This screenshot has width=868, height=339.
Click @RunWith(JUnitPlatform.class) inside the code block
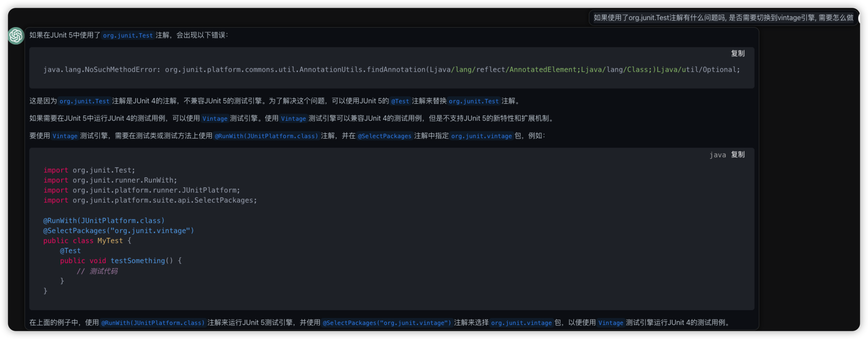point(104,221)
